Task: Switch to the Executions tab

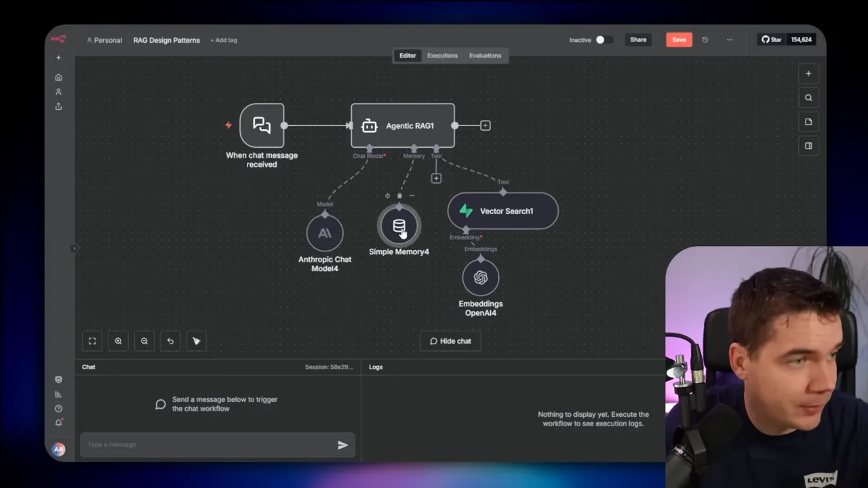Action: (x=442, y=55)
